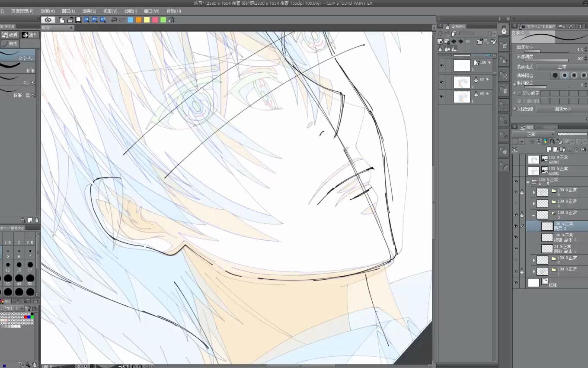Open the 帮助(H) menu
Screen dimensions: 588x368
173,11
